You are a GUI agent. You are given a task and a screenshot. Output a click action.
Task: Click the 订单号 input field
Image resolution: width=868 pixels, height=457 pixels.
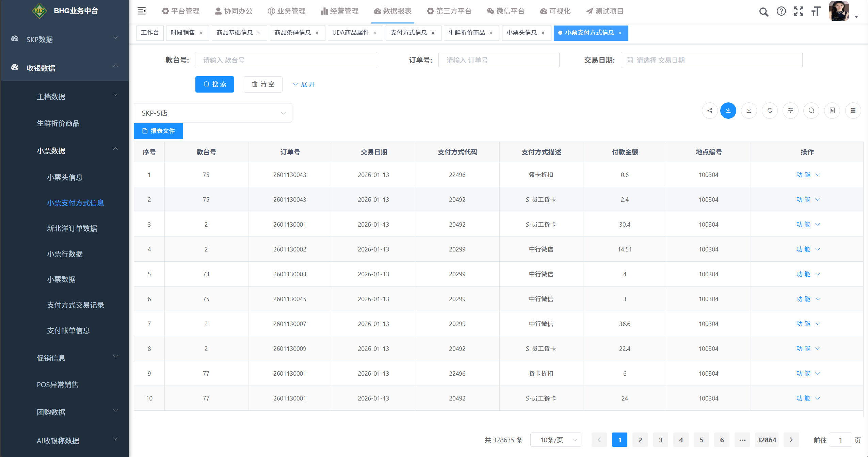pyautogui.click(x=499, y=60)
